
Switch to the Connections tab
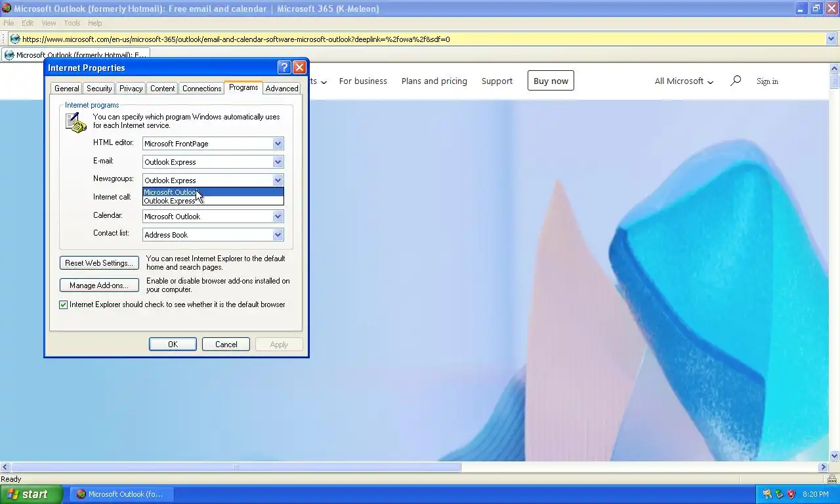coord(201,89)
